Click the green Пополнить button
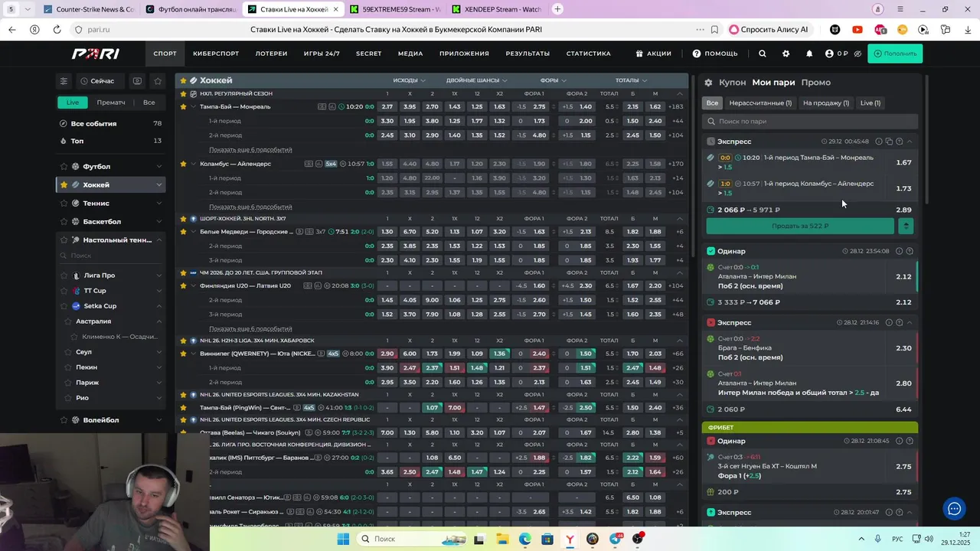The image size is (980, 551). pos(895,54)
